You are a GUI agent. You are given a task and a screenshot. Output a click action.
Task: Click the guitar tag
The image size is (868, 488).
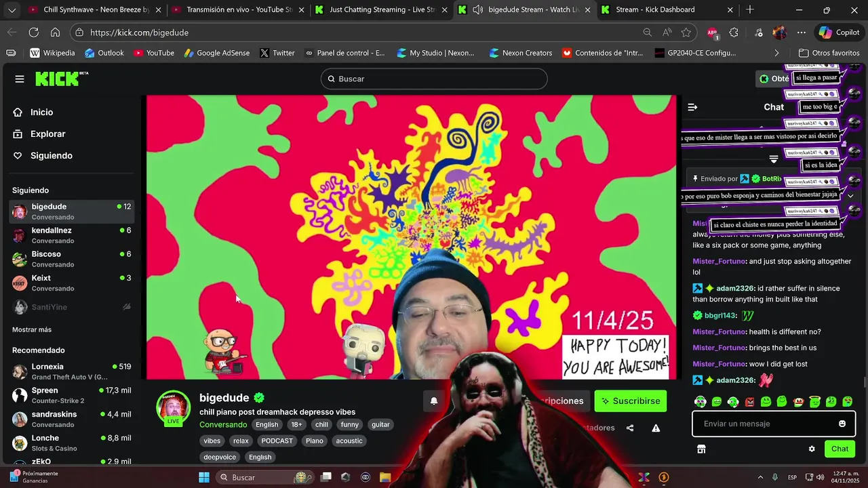[380, 425]
